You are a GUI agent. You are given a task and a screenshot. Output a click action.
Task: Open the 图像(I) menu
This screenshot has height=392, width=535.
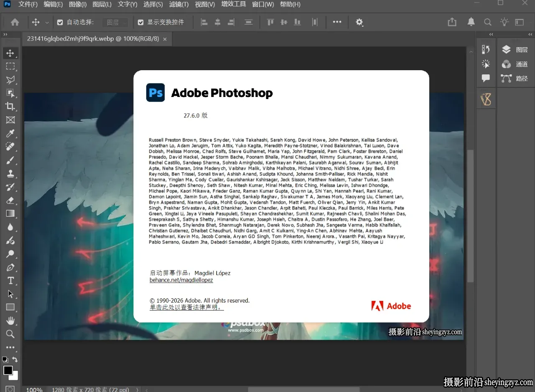78,4
